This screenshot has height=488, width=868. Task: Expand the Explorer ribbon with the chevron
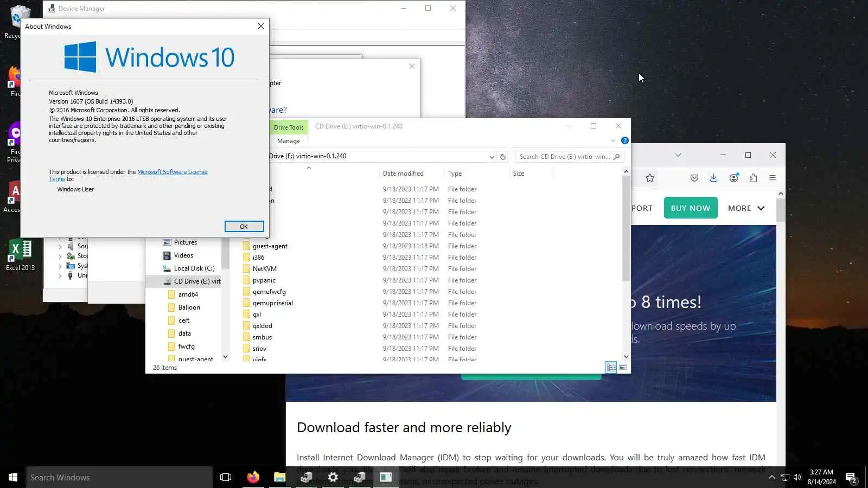pos(613,140)
